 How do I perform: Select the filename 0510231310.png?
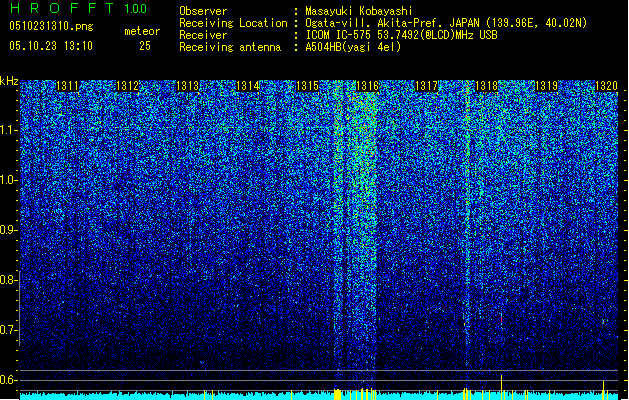tap(51, 26)
